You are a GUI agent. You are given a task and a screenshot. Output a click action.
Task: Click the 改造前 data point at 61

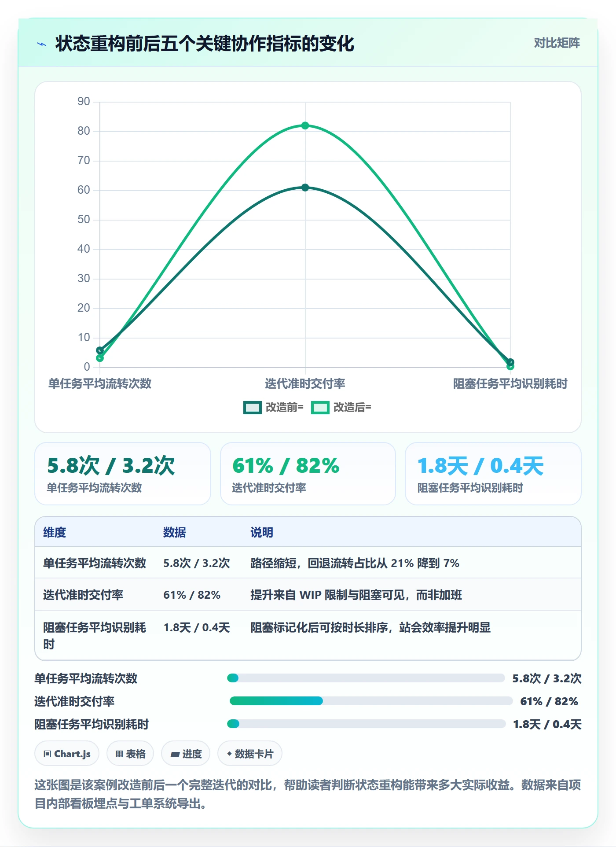click(x=305, y=188)
